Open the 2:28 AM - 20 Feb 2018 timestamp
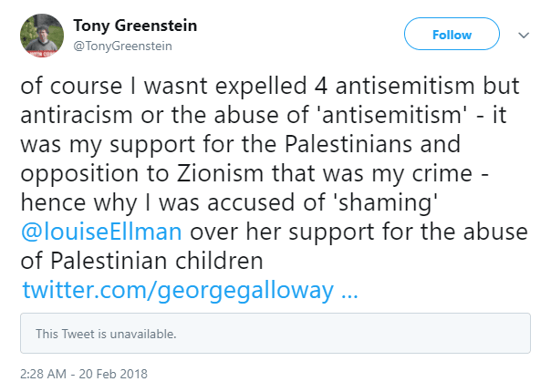This screenshot has height=392, width=551. point(84,374)
